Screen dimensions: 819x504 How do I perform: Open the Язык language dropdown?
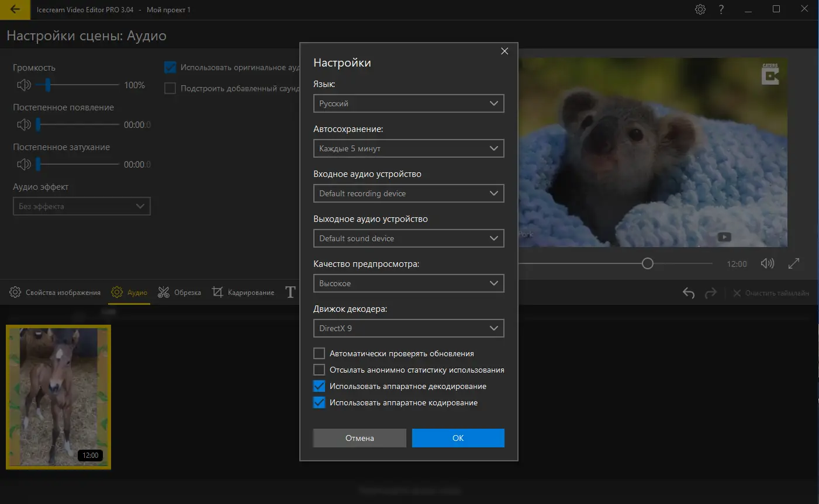tap(408, 103)
